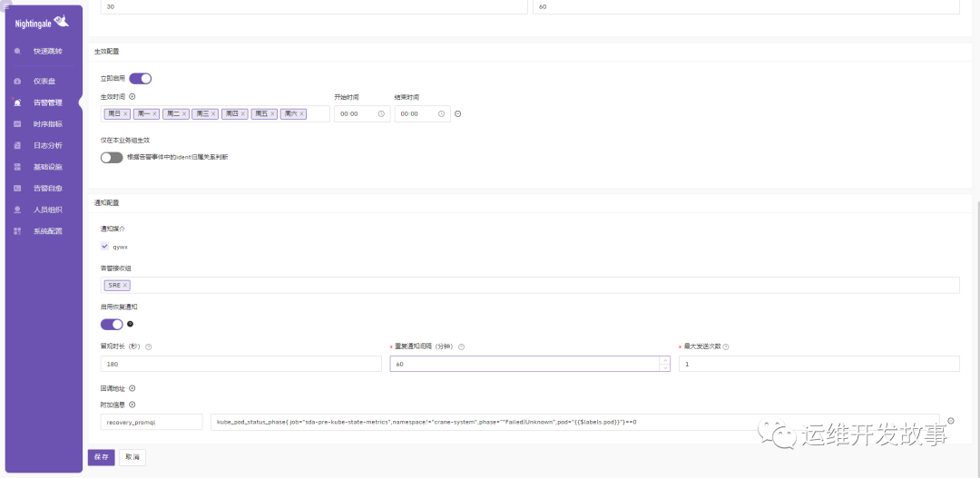The width and height of the screenshot is (980, 478).
Task: Click the top field showing 60
Action: (x=746, y=7)
